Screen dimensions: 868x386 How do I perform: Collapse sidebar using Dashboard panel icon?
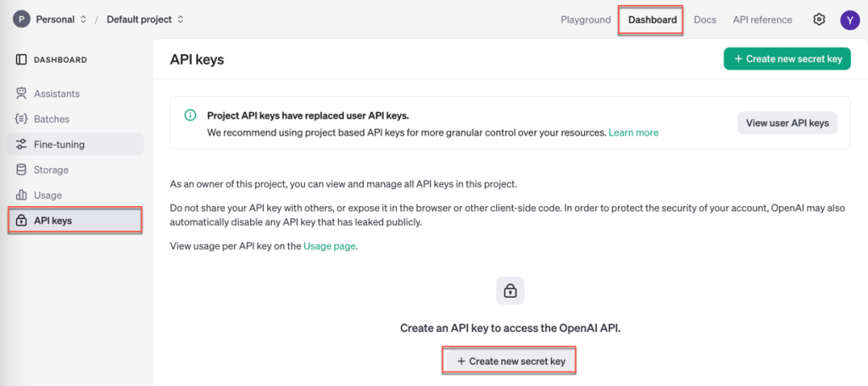click(x=21, y=59)
